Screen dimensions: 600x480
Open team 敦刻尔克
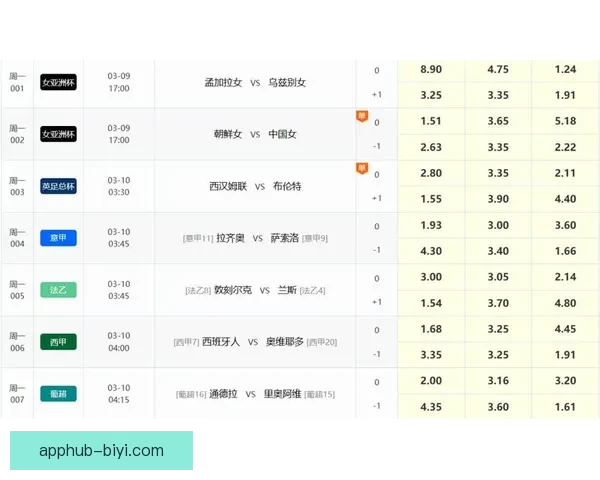click(x=233, y=290)
